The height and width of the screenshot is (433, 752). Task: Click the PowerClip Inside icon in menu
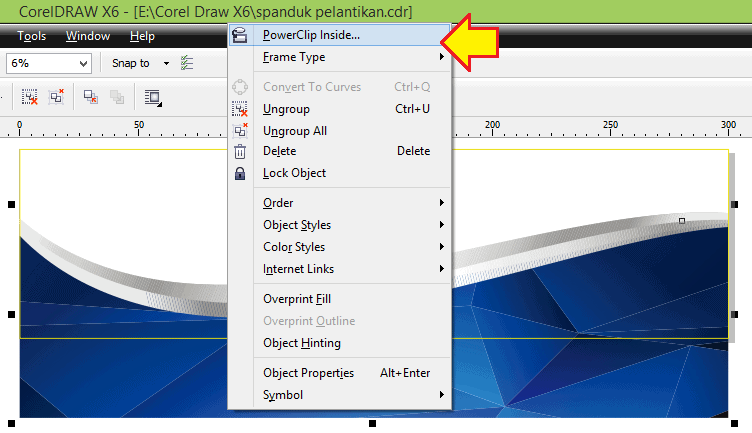(240, 35)
